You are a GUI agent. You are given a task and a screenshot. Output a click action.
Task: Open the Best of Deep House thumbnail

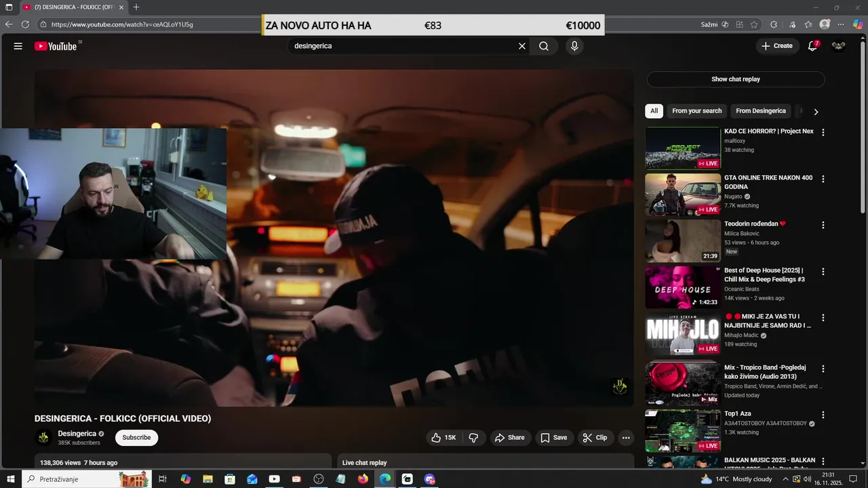click(683, 287)
